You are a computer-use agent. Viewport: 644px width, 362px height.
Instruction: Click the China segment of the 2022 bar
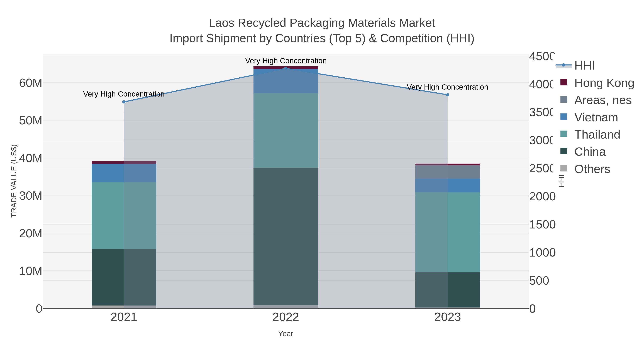tap(286, 236)
